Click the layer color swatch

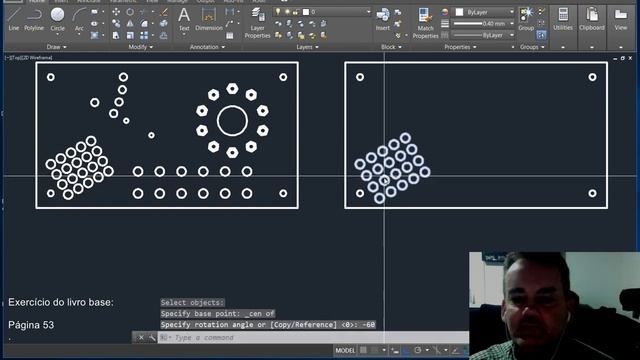click(x=306, y=12)
